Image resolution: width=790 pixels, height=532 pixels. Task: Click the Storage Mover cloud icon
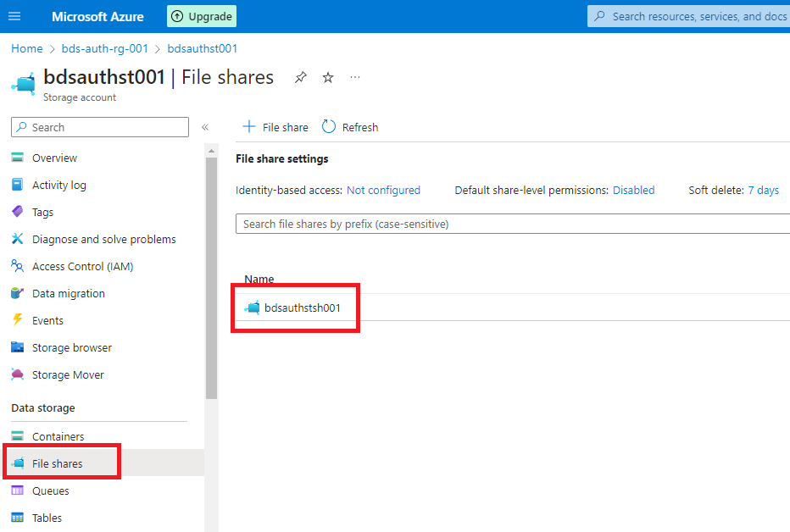(17, 374)
